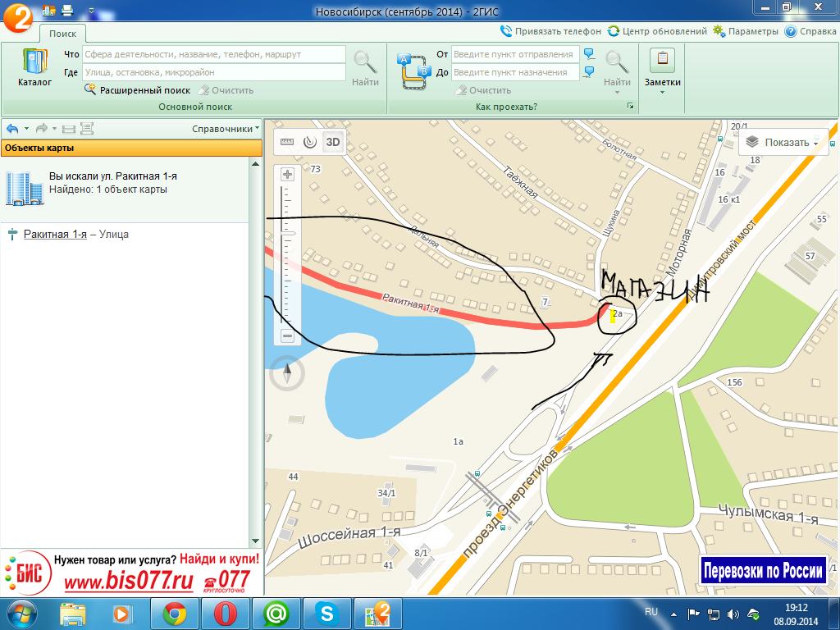Click the zoom in plus button
The width and height of the screenshot is (840, 630).
point(287,175)
